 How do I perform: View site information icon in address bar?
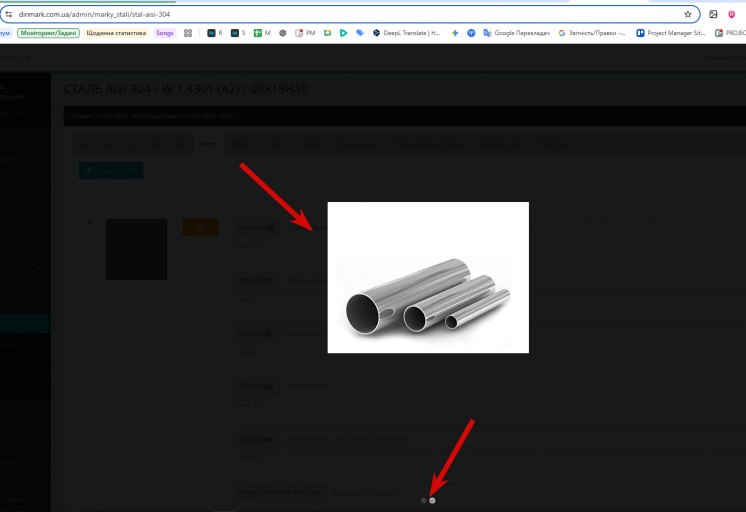[x=9, y=14]
